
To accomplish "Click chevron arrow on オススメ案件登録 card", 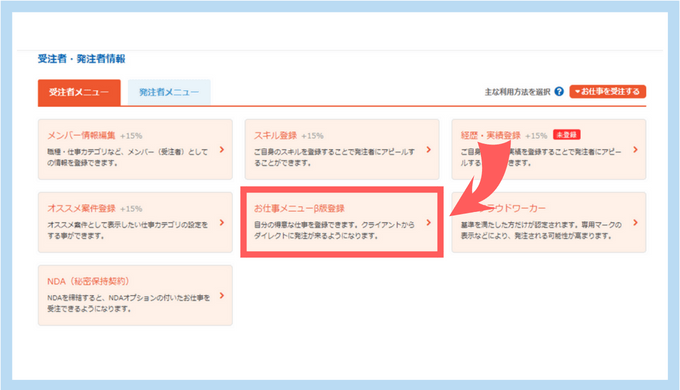I will (222, 223).
